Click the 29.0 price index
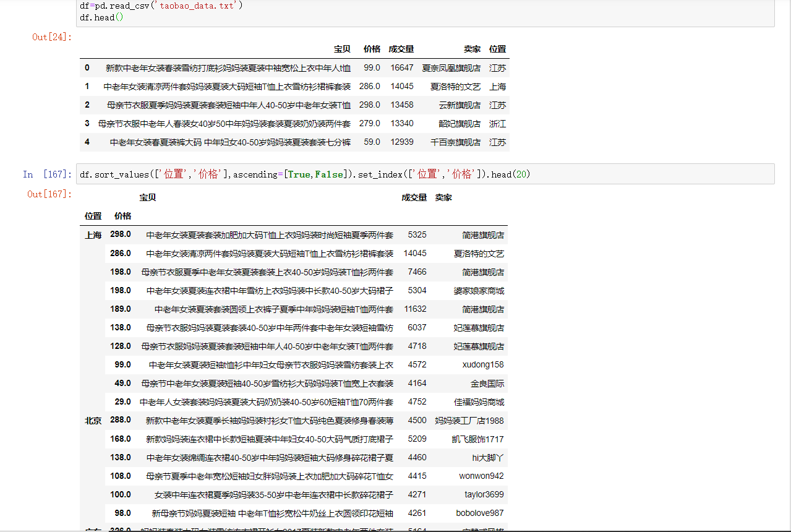 coord(122,401)
